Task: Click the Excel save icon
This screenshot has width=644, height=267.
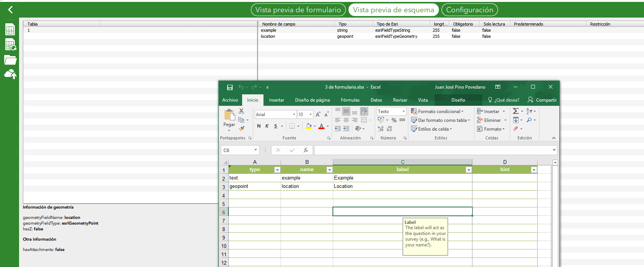Action: (230, 87)
